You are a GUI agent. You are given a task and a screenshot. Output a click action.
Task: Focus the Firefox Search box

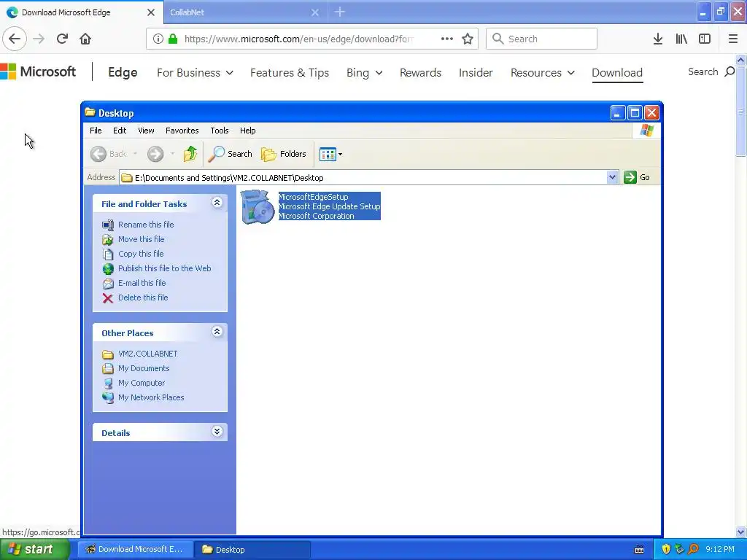click(541, 39)
